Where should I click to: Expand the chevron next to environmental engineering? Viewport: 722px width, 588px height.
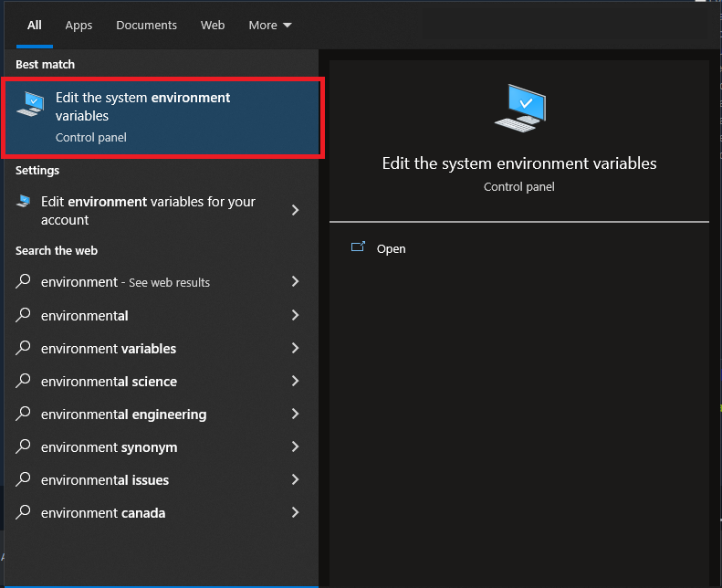[295, 414]
